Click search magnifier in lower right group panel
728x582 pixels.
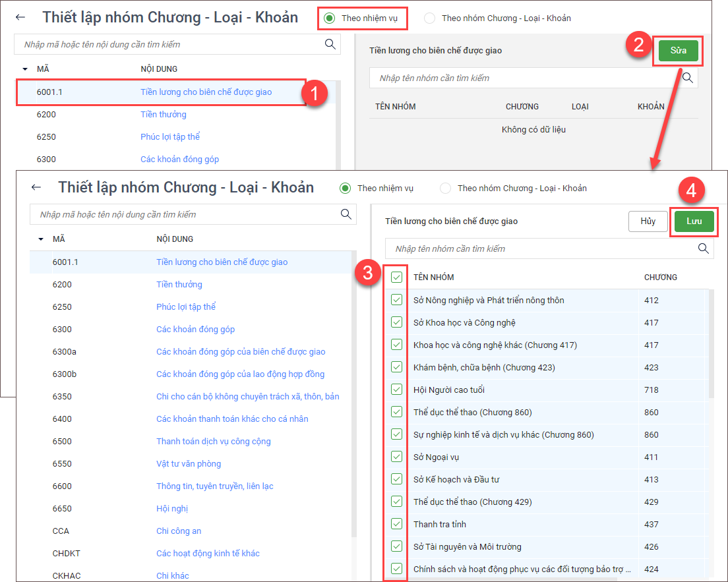pyautogui.click(x=704, y=248)
